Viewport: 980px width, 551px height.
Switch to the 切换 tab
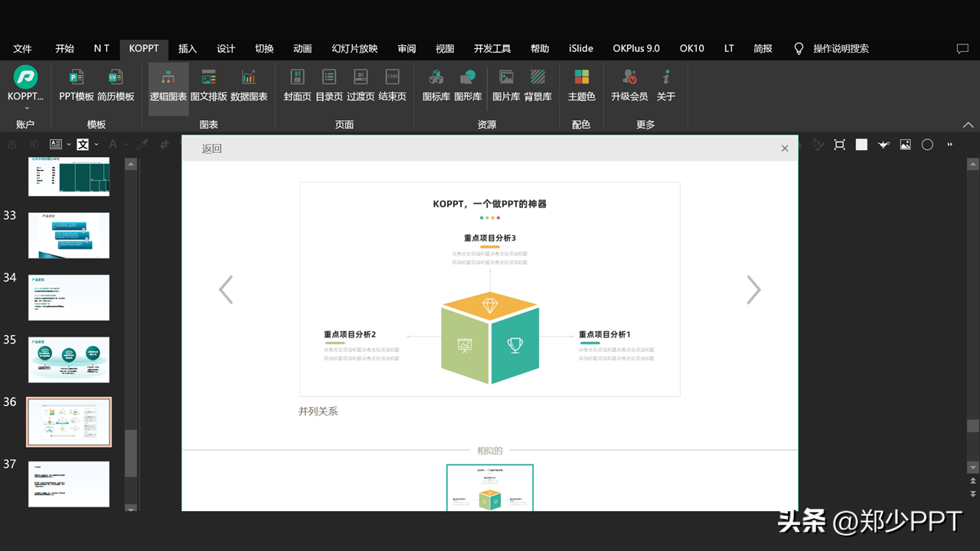[x=264, y=48]
